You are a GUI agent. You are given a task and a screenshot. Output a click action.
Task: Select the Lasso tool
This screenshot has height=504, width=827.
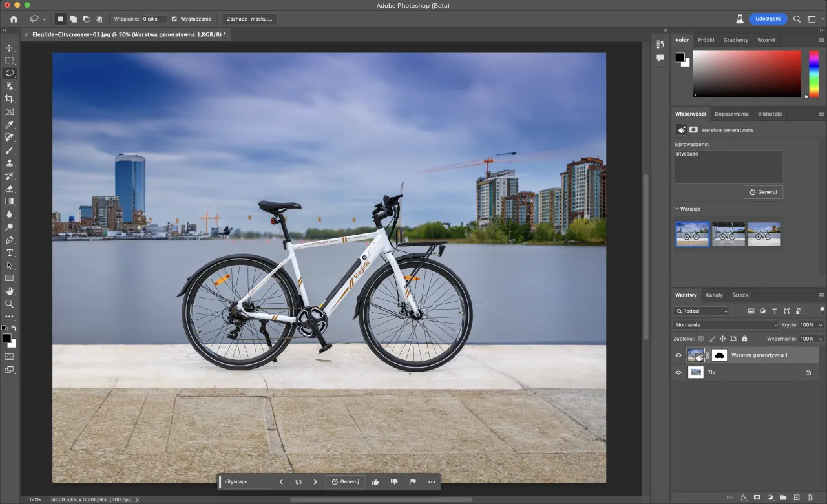[x=10, y=73]
